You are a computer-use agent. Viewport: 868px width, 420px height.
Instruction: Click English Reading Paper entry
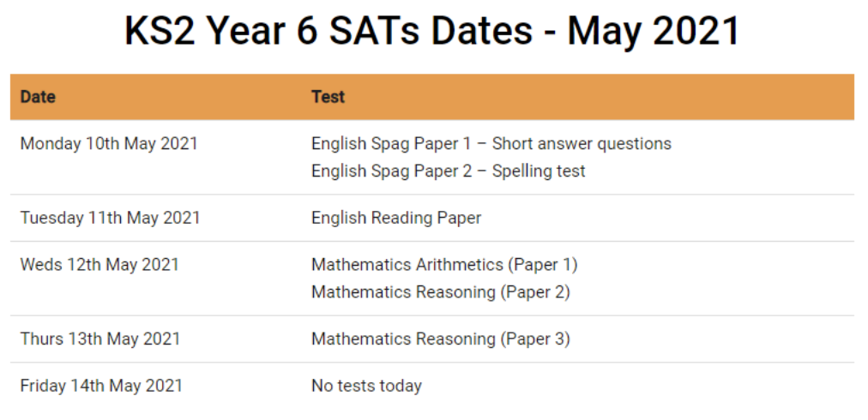point(396,218)
